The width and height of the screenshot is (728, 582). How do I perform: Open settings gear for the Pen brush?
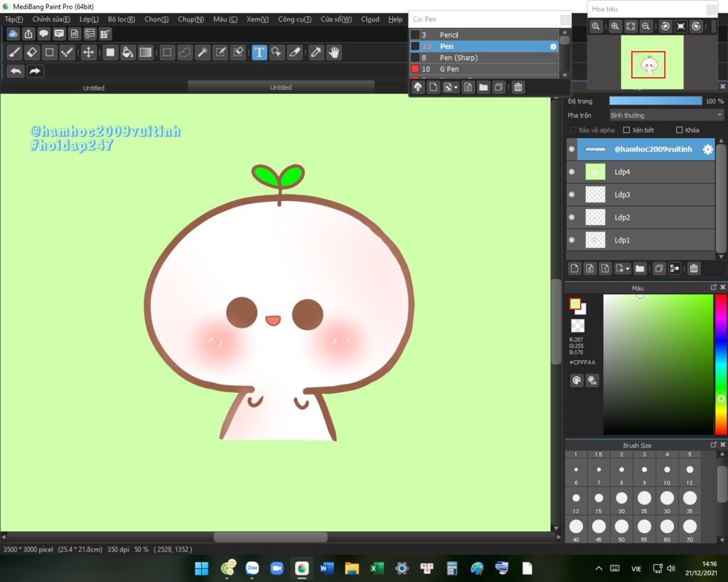coord(553,46)
